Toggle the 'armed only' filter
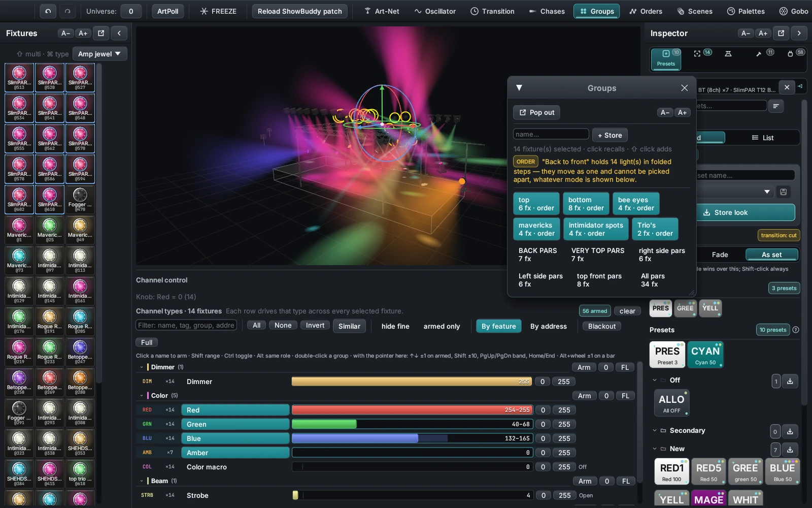This screenshot has height=508, width=812. tap(442, 326)
